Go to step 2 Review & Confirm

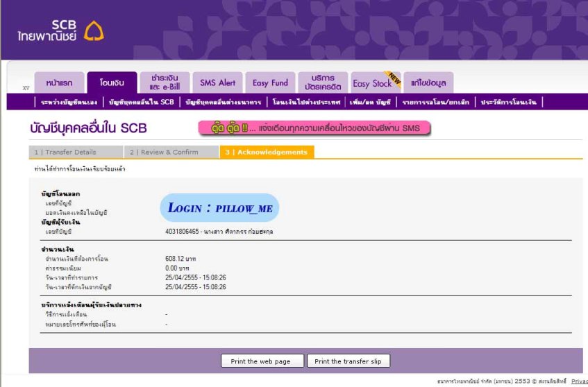[171, 152]
